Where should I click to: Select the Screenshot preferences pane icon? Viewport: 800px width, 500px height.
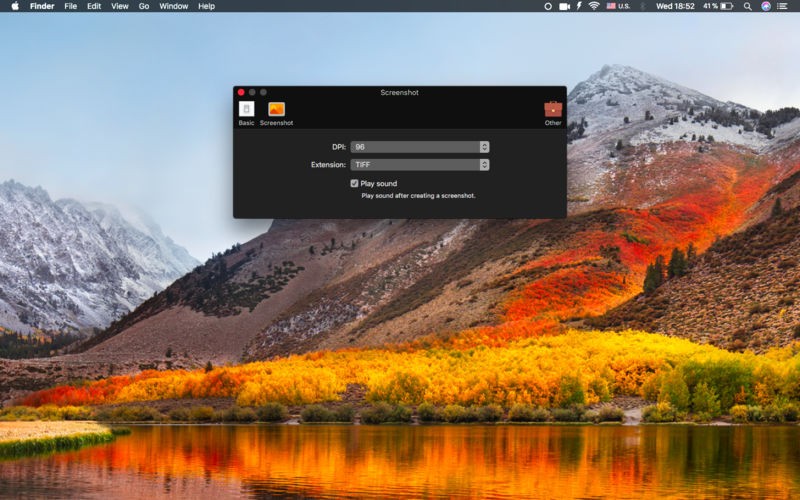[276, 113]
